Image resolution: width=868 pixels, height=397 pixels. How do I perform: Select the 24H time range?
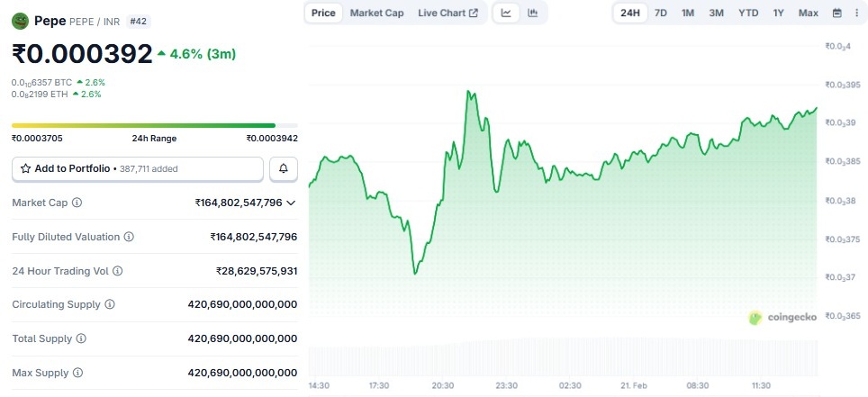[630, 13]
